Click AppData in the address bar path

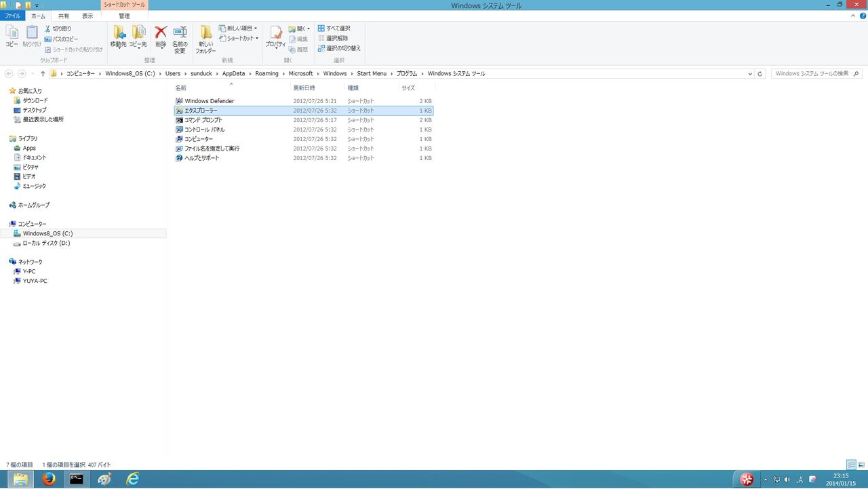233,73
